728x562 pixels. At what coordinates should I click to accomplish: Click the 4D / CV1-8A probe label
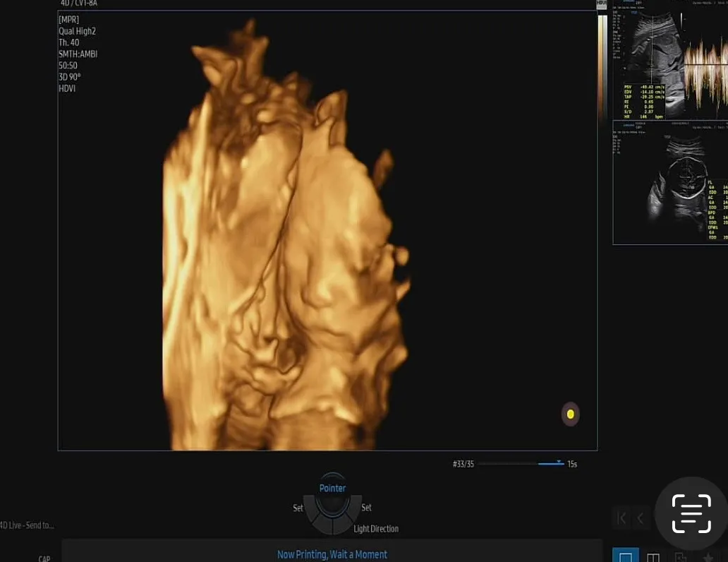coord(79,4)
